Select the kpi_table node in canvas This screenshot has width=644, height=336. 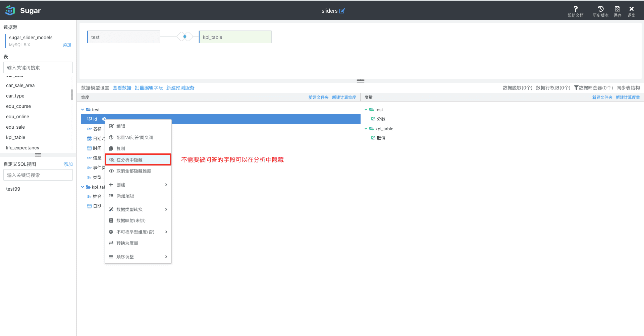pos(235,37)
